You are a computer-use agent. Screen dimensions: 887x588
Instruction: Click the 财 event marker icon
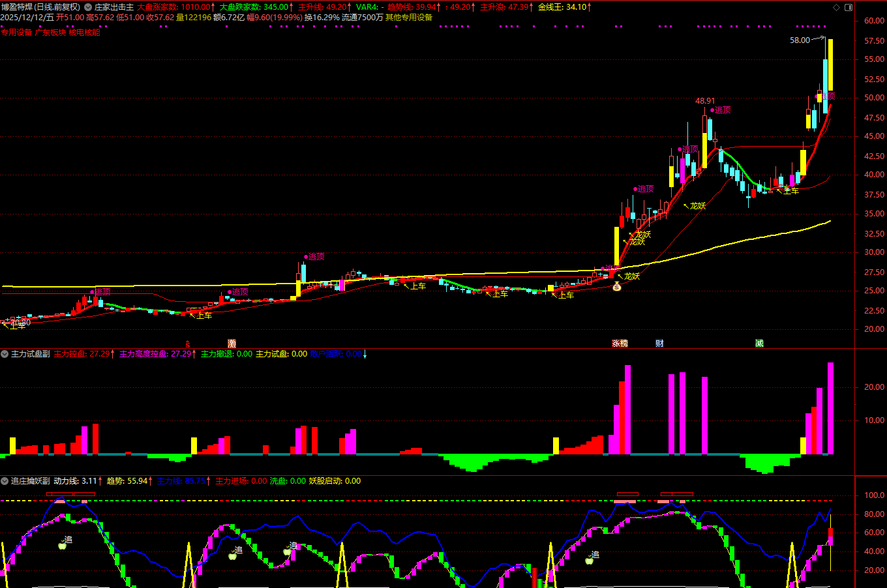click(x=659, y=344)
